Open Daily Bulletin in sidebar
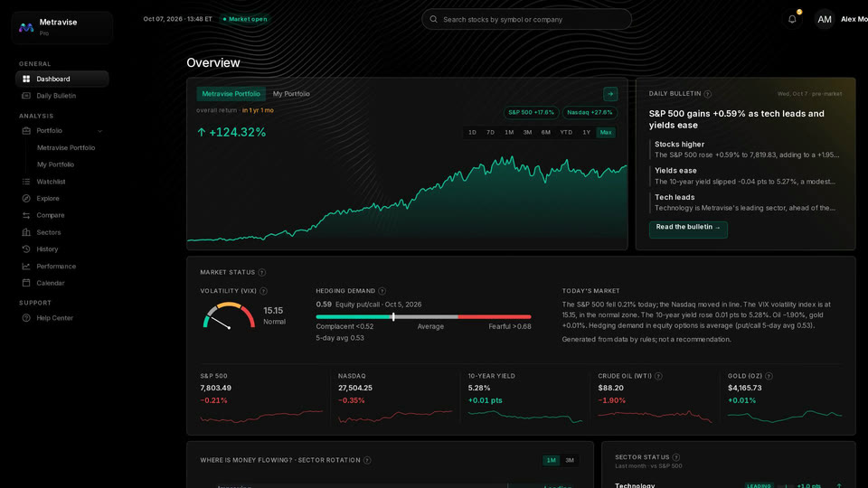This screenshot has height=488, width=868. click(x=62, y=96)
